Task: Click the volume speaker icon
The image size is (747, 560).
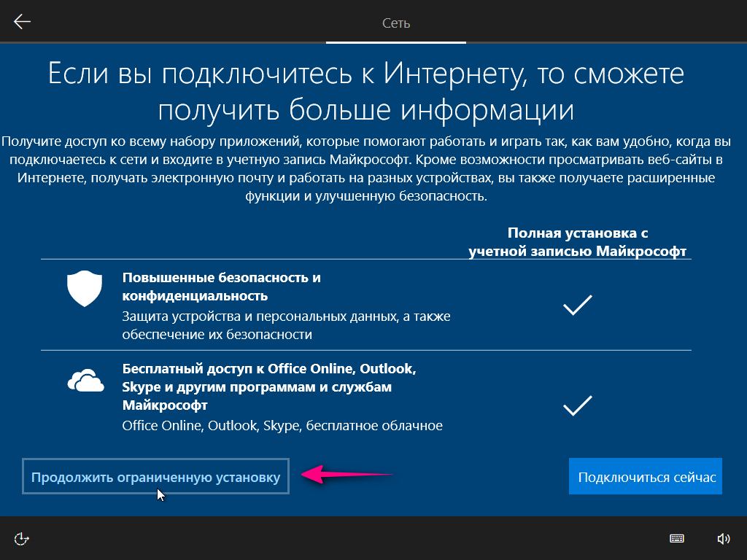Action: [x=723, y=538]
